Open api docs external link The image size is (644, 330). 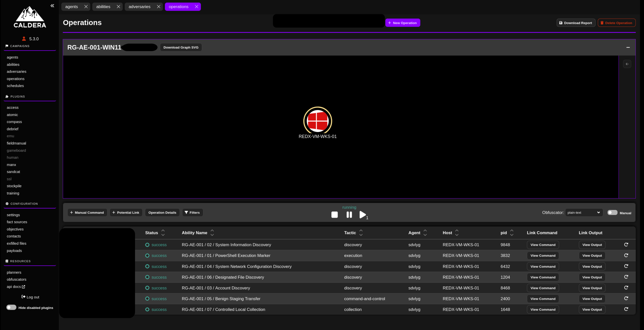[16, 287]
